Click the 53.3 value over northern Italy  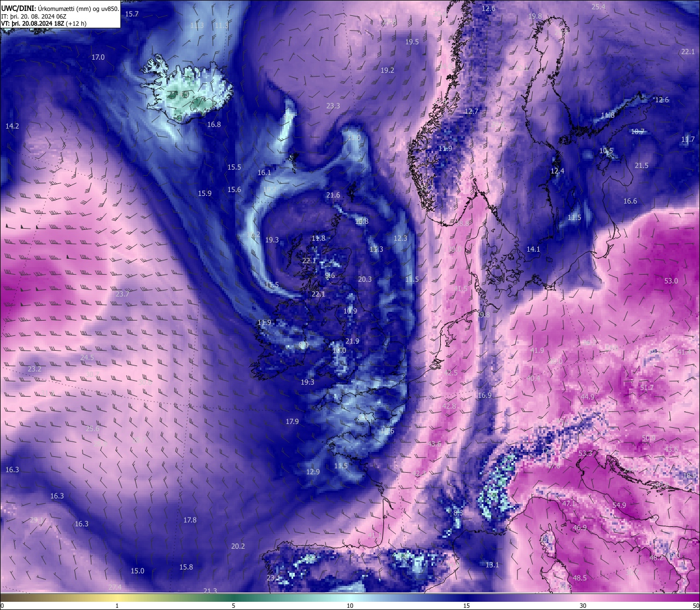tap(585, 454)
